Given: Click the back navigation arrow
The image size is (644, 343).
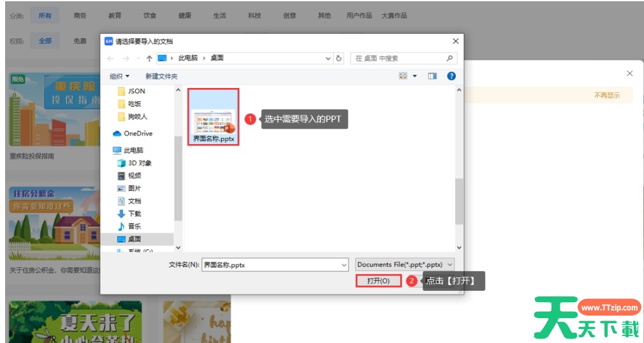Looking at the screenshot, I should click(110, 58).
